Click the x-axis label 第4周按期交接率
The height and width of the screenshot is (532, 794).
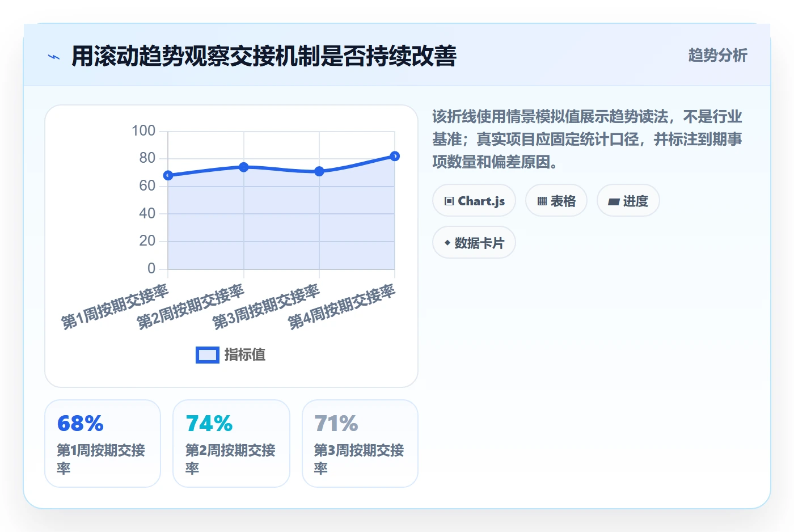point(341,306)
